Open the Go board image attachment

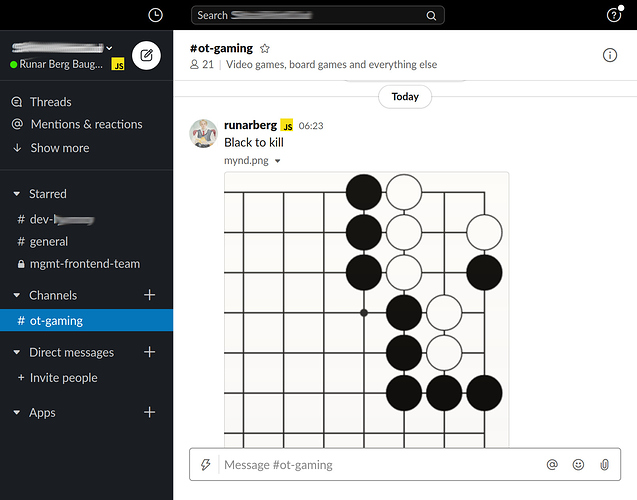point(366,310)
